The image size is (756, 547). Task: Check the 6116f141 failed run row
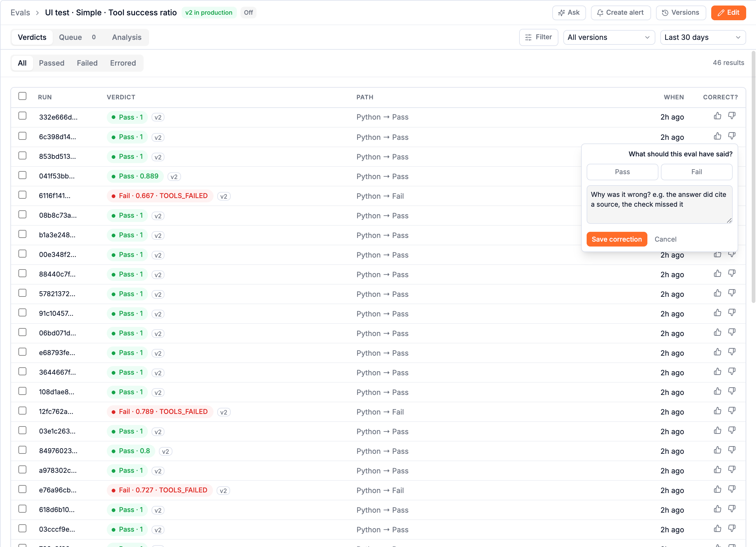[22, 195]
